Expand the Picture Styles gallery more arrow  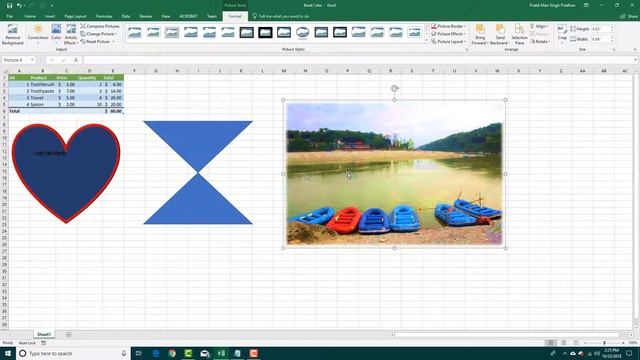[x=427, y=41]
